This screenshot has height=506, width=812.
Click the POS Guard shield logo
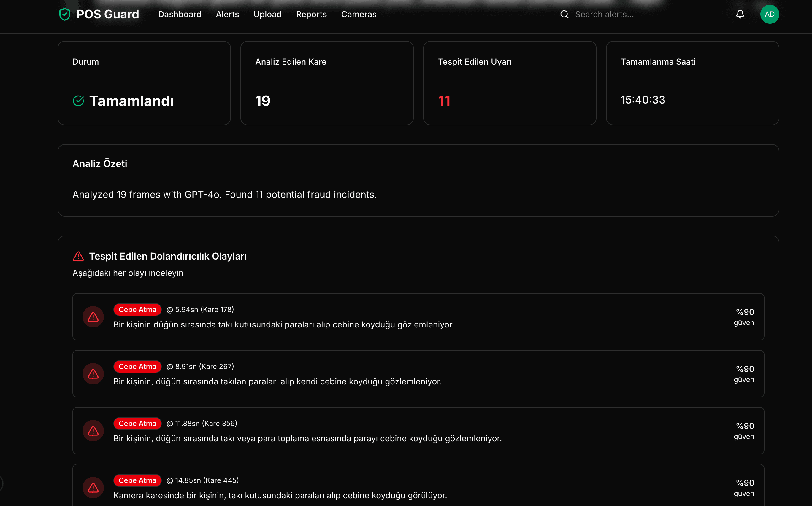pyautogui.click(x=65, y=15)
